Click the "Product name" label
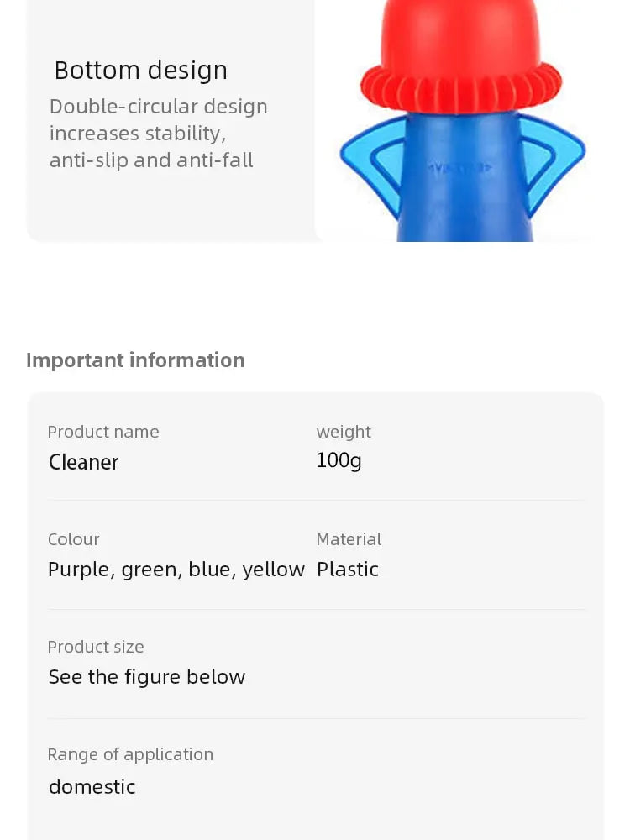Viewport: 630px width, 840px height. (102, 432)
